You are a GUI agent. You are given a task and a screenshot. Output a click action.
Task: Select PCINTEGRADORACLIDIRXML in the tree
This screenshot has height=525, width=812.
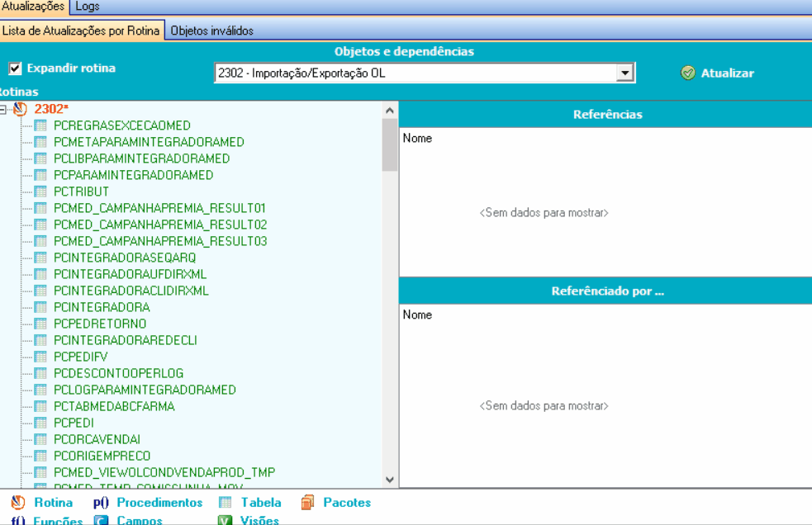131,291
